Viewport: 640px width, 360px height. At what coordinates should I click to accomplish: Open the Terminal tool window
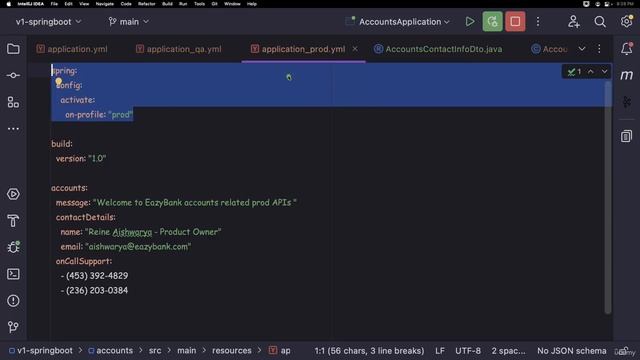(13, 274)
